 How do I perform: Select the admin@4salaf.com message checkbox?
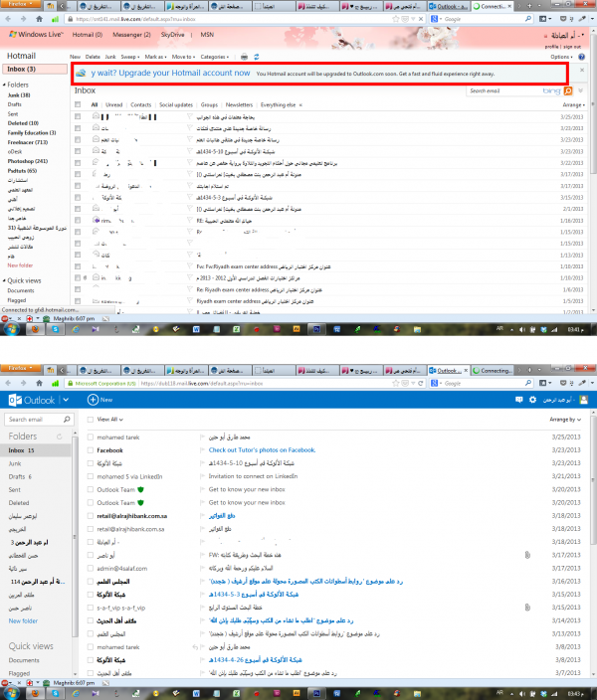point(91,569)
